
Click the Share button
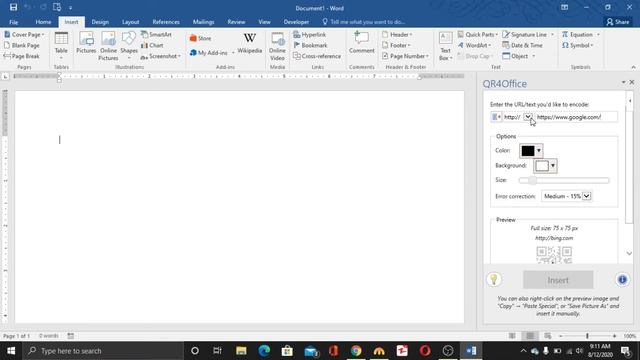click(x=618, y=22)
